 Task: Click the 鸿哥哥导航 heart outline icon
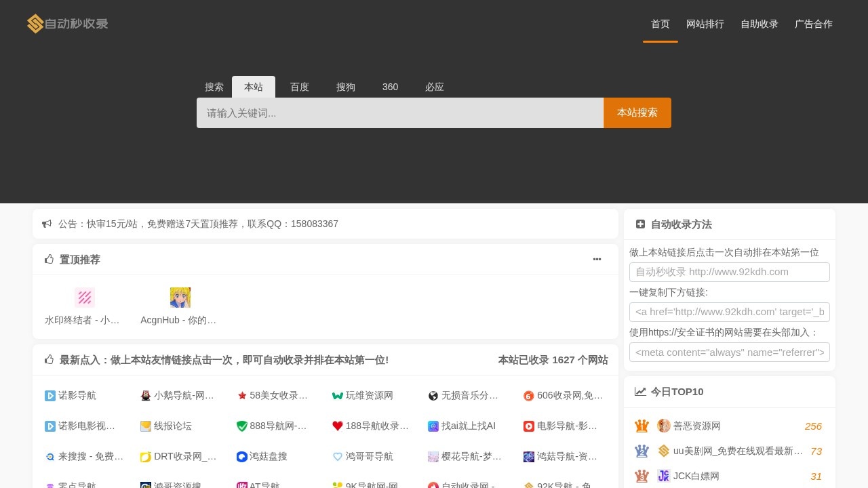pyautogui.click(x=338, y=457)
